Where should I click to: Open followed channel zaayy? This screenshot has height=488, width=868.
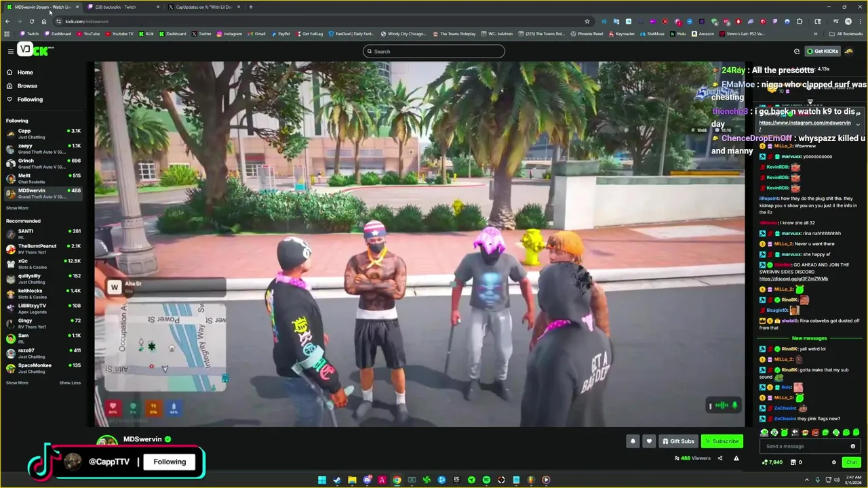tap(43, 148)
